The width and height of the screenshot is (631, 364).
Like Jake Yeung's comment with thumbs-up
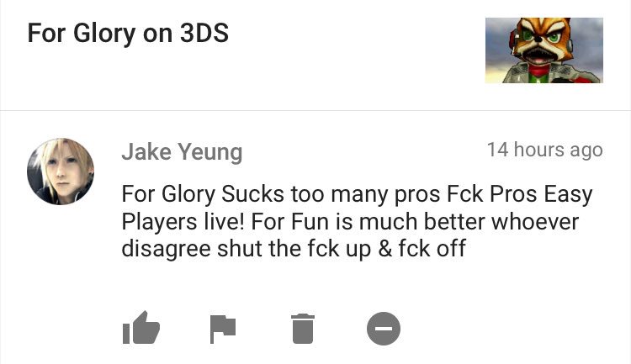[x=141, y=328]
